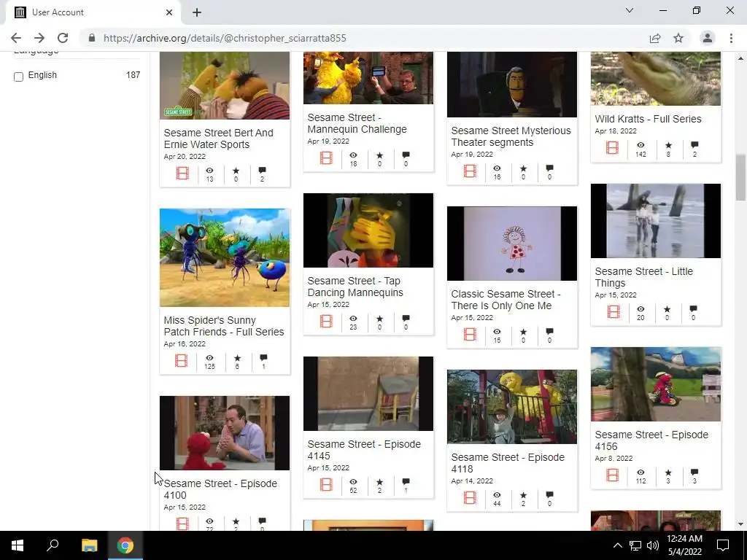Open the Windows notification center
Screen dimensions: 747x560
(x=723, y=545)
